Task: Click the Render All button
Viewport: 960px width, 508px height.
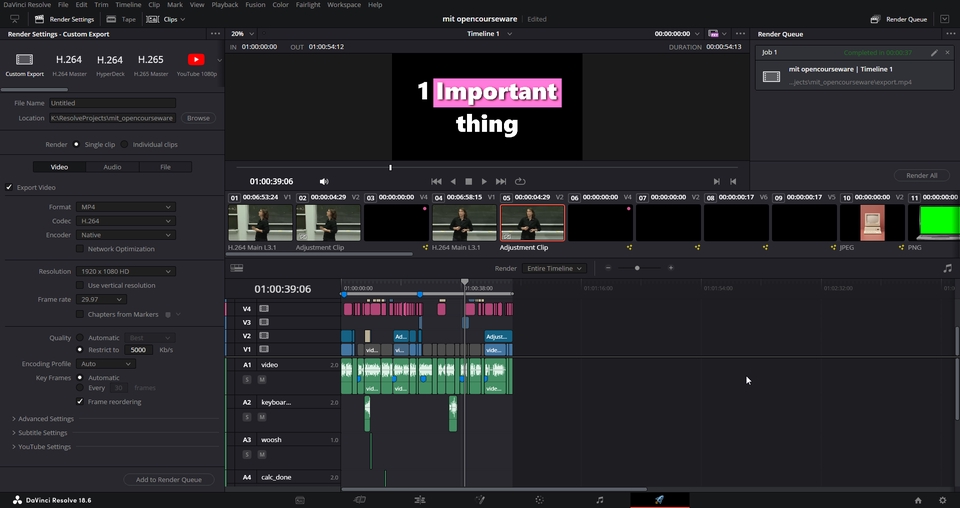Action: click(921, 175)
